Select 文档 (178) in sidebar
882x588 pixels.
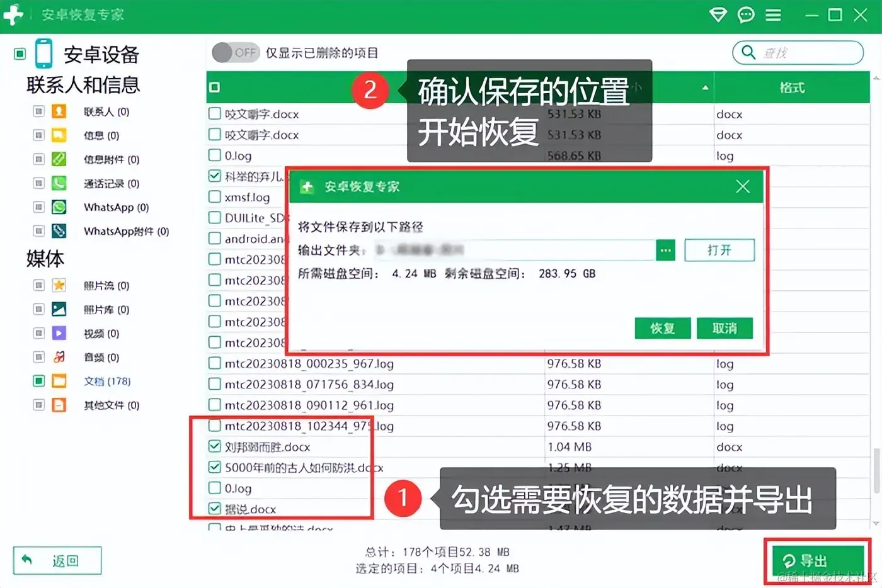pos(107,382)
